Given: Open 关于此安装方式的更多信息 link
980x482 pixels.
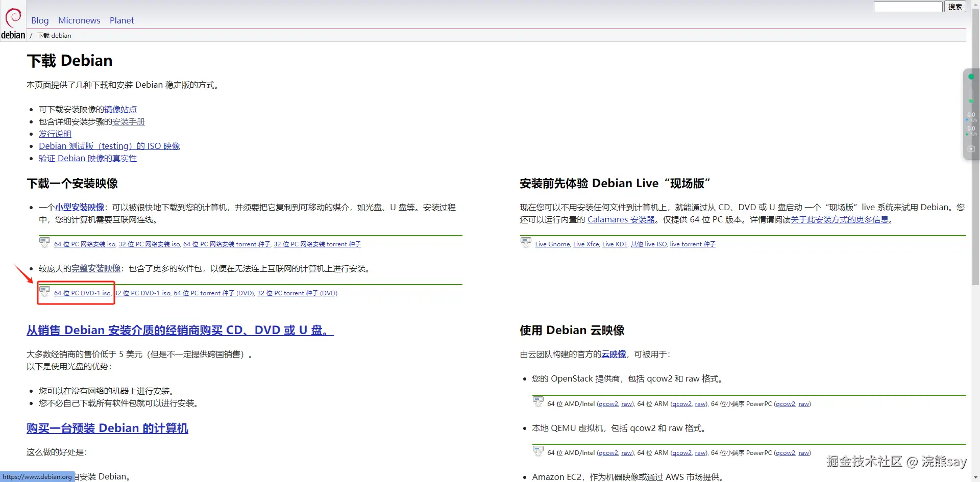Looking at the screenshot, I should (840, 219).
